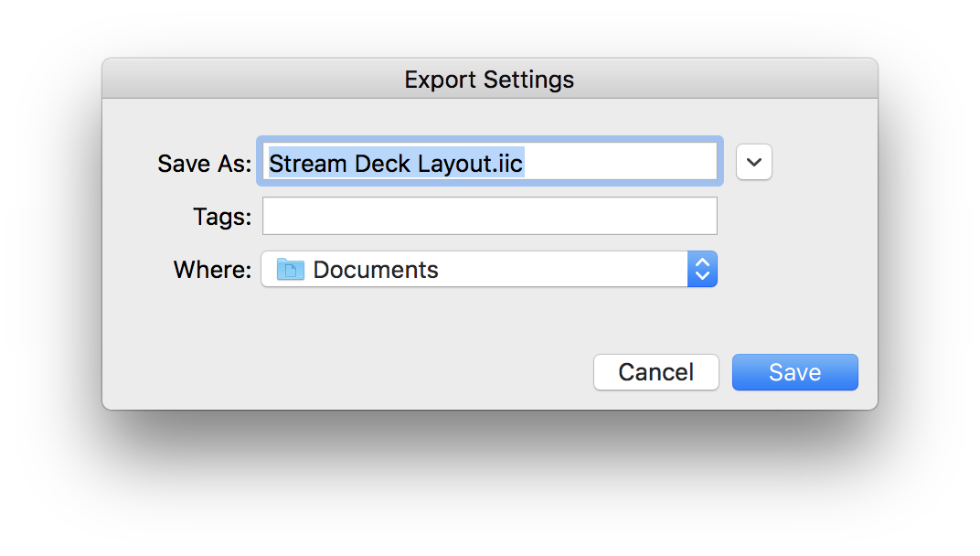Image resolution: width=980 pixels, height=556 pixels.
Task: Click the Documents folder icon
Action: click(290, 270)
